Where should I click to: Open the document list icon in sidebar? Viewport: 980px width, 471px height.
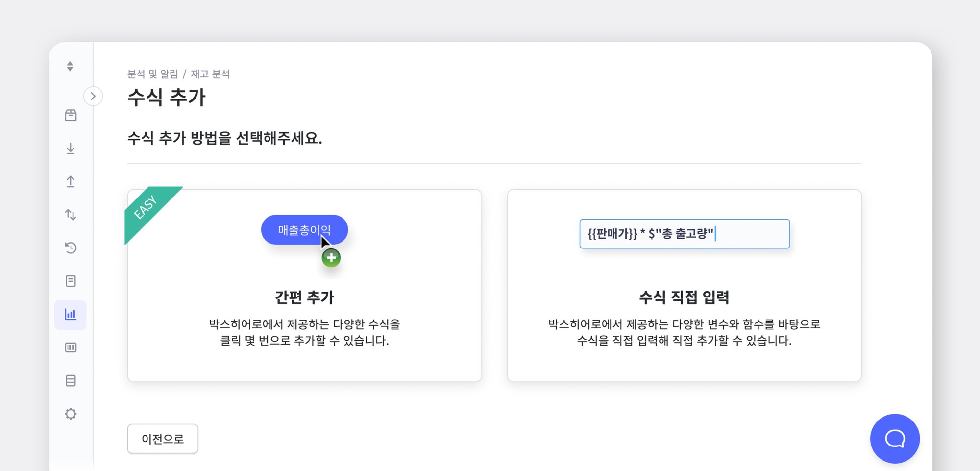pyautogui.click(x=71, y=281)
